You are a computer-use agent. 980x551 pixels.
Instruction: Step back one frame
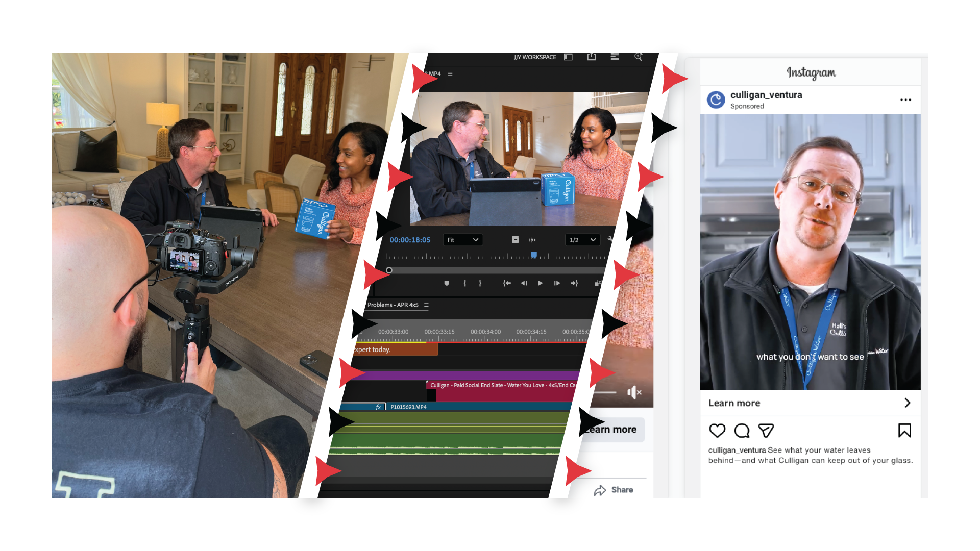(x=524, y=283)
